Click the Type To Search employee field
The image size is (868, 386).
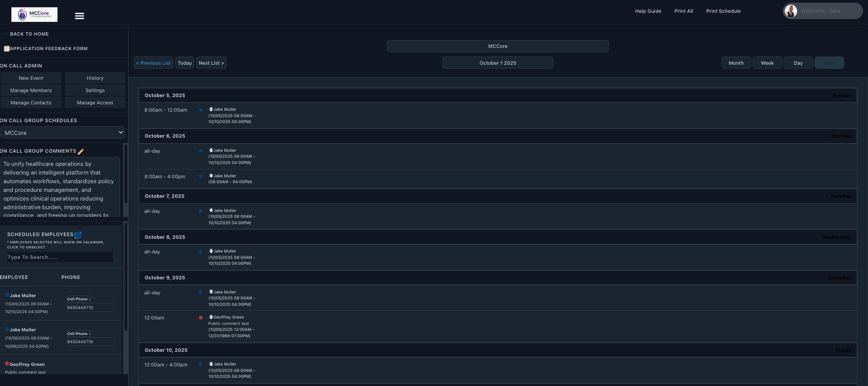[x=60, y=257]
